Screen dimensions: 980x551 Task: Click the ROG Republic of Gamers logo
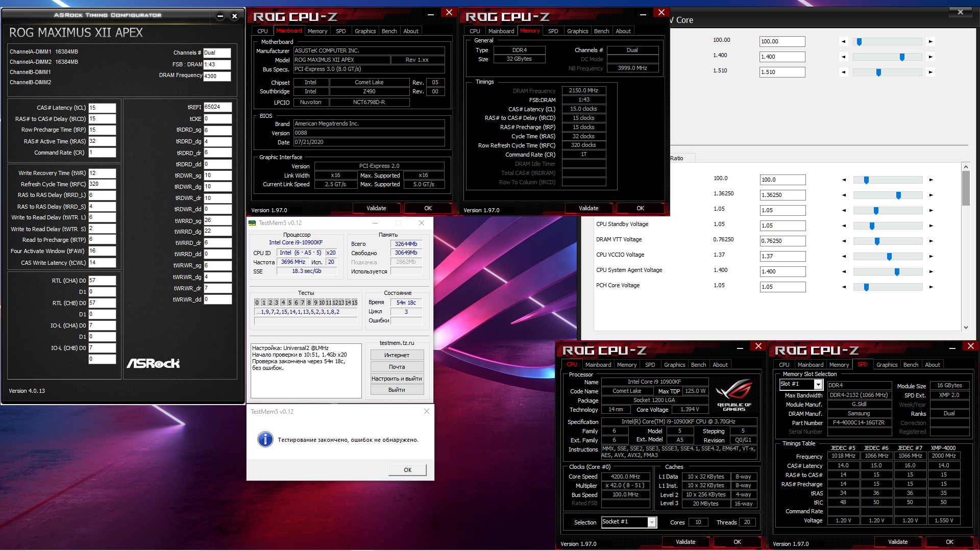(734, 395)
